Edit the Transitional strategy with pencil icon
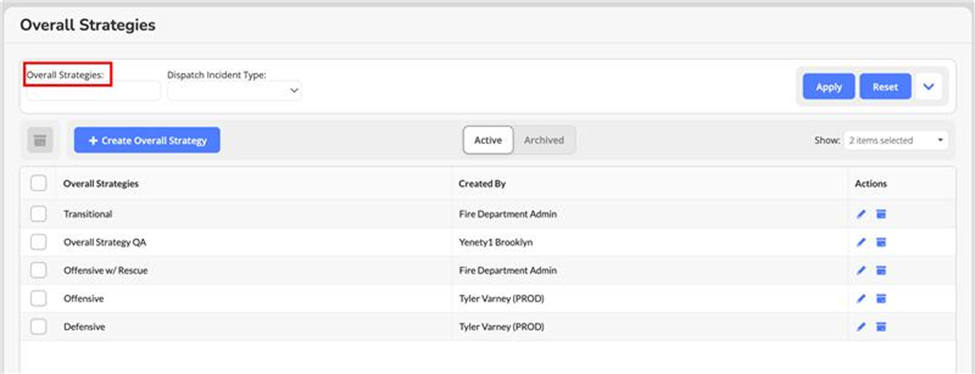 861,214
